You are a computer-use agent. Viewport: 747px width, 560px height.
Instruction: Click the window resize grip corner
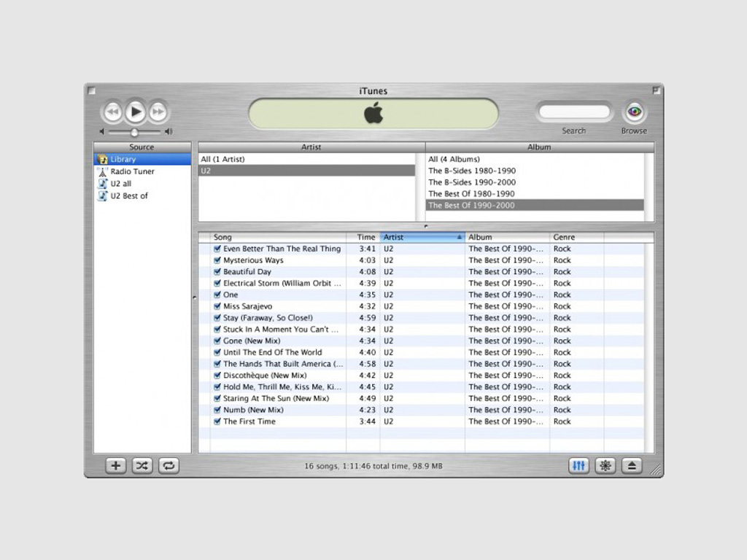tap(656, 470)
